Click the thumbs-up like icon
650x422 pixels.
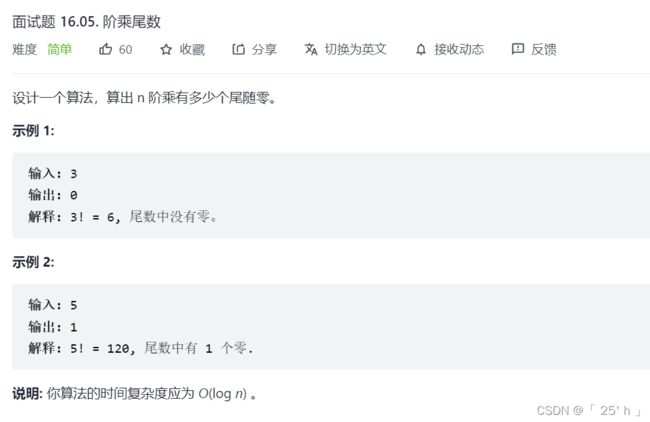(x=105, y=49)
